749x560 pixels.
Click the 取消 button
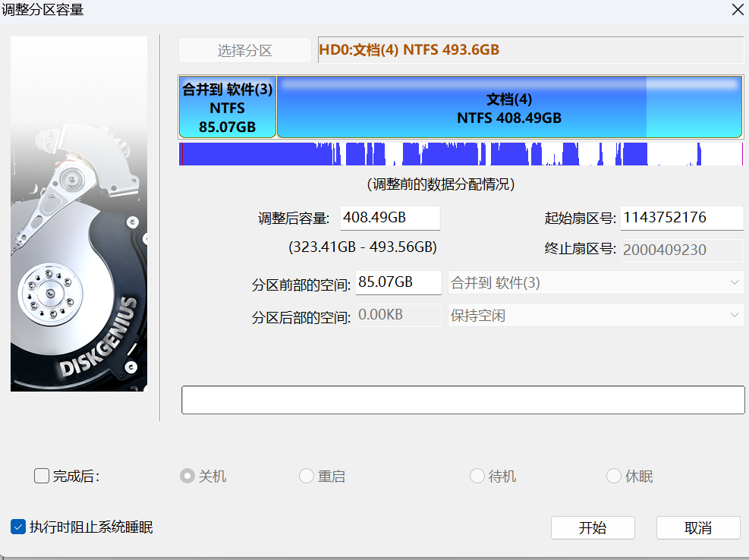pyautogui.click(x=698, y=527)
